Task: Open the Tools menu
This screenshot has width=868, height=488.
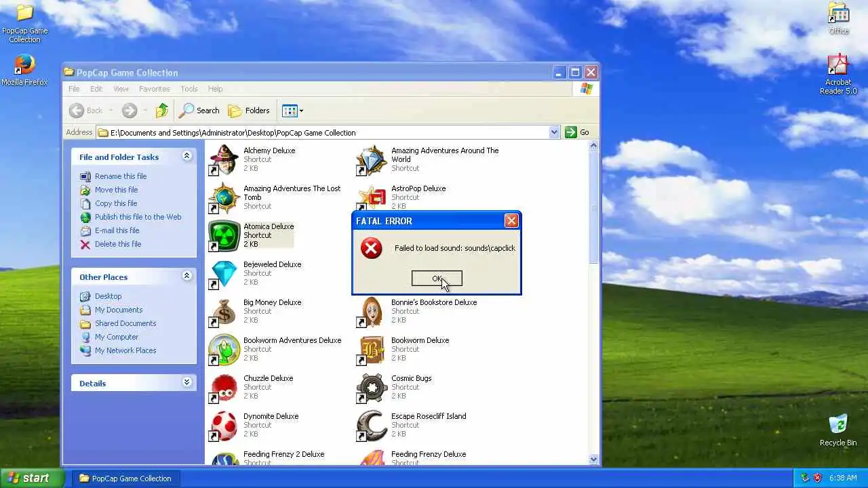Action: [x=189, y=89]
